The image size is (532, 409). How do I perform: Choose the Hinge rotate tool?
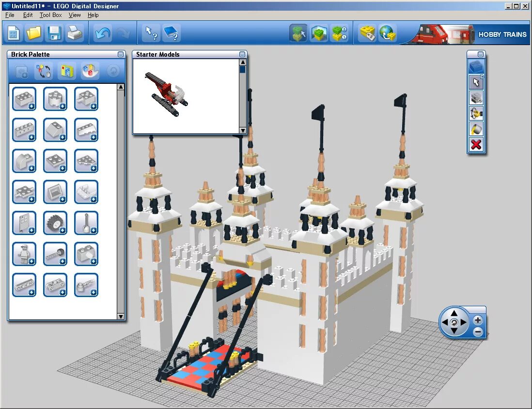click(476, 114)
